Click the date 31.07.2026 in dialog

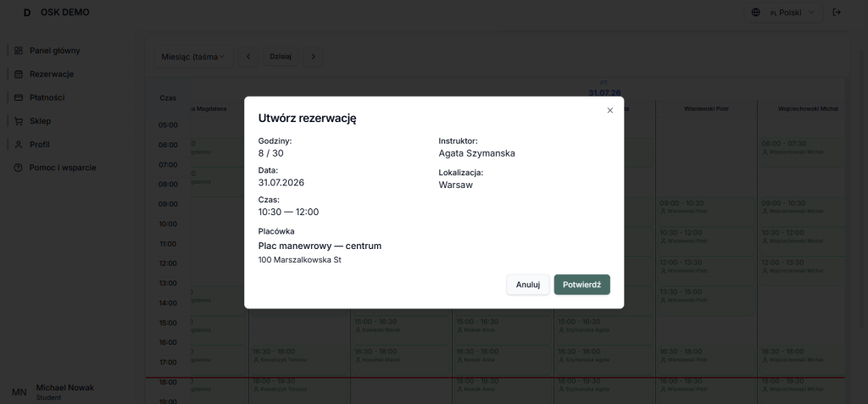[281, 183]
